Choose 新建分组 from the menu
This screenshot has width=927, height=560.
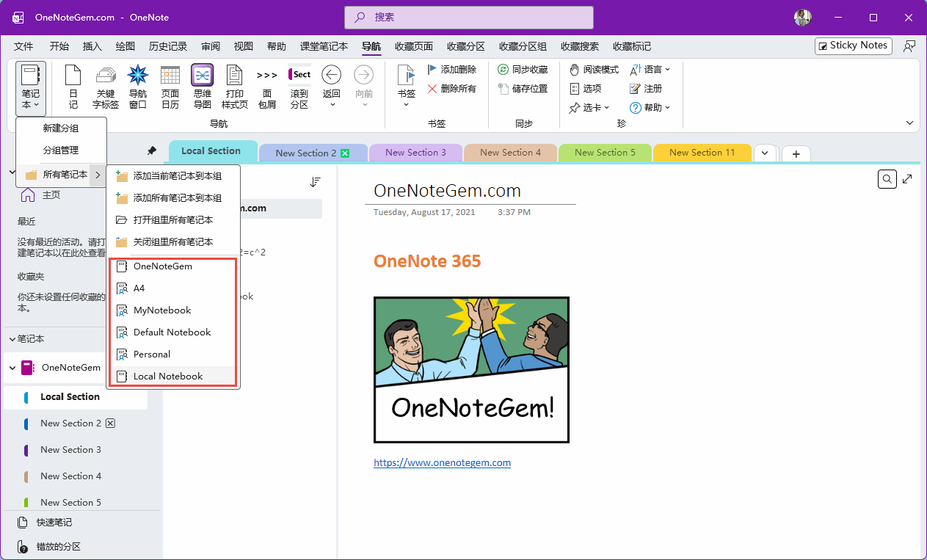coord(61,128)
